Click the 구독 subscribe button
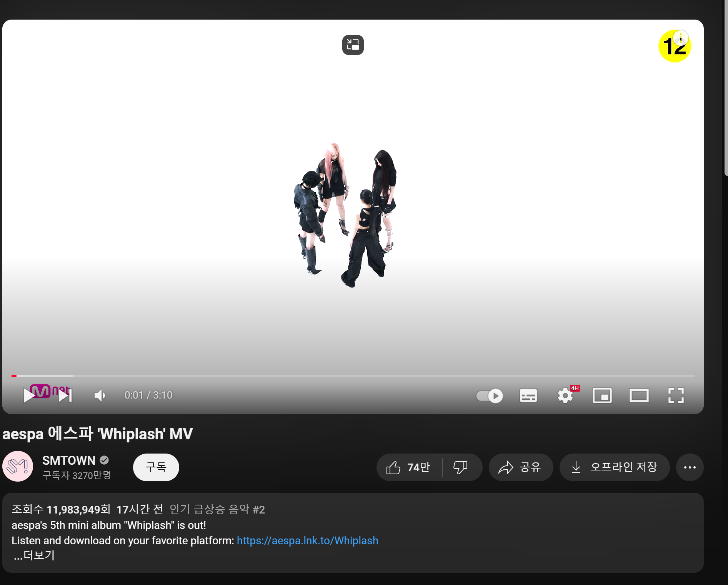 pos(156,467)
